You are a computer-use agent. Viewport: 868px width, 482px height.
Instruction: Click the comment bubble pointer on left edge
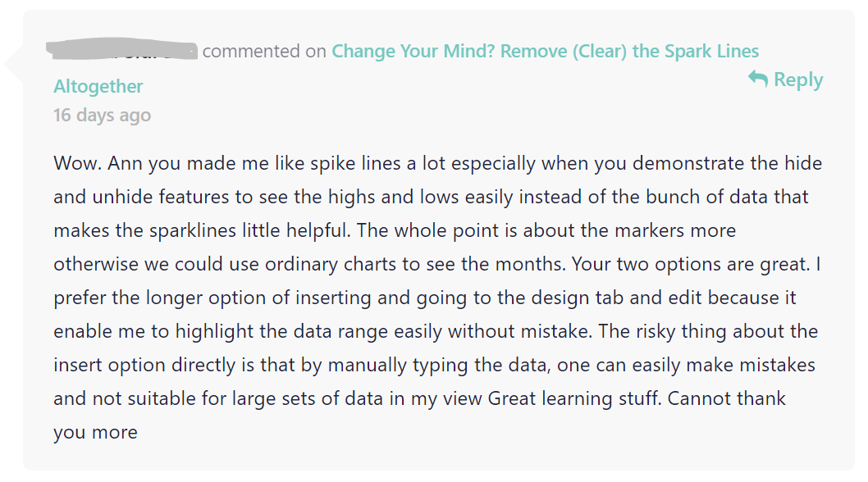(13, 65)
